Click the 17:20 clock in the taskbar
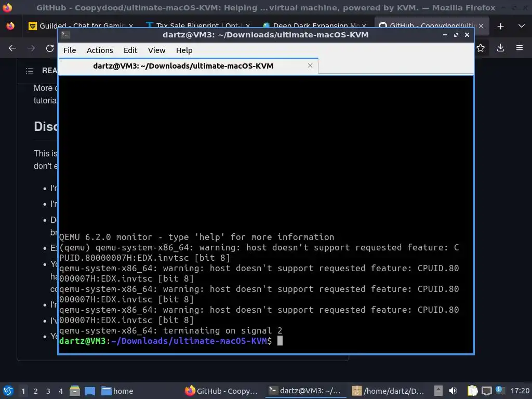The height and width of the screenshot is (399, 532). click(x=520, y=391)
